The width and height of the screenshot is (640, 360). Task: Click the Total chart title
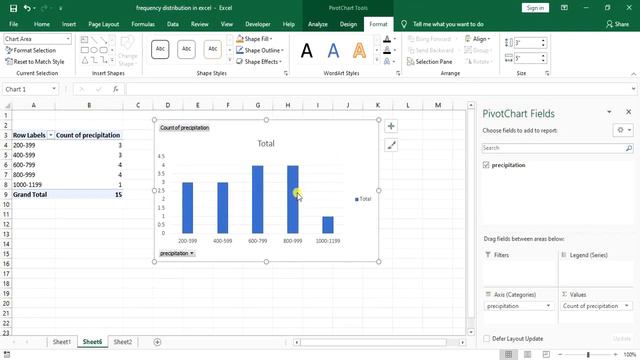266,144
